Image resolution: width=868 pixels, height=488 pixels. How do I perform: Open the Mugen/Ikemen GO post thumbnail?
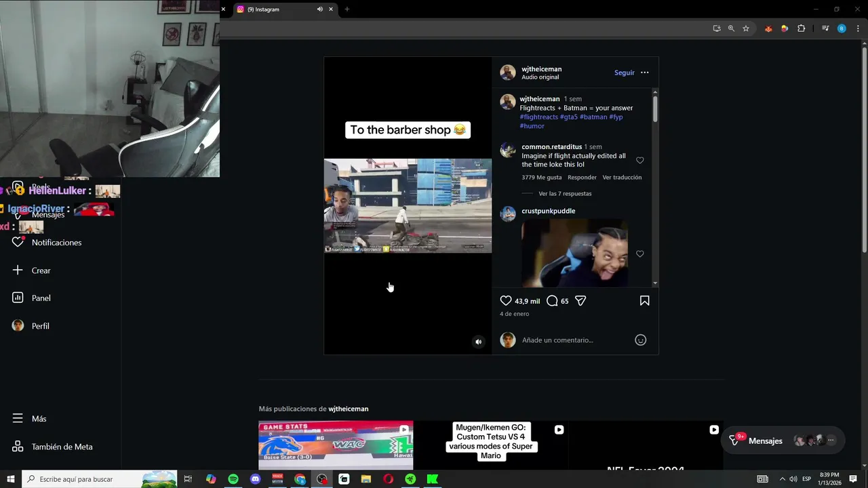490,445
